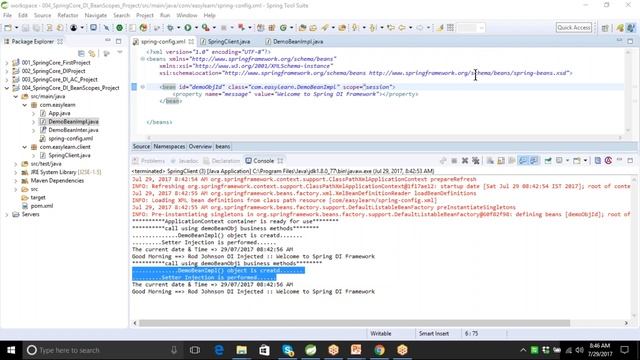Fold the bean element in editor gutter
The height and width of the screenshot is (360, 640).
click(142, 87)
